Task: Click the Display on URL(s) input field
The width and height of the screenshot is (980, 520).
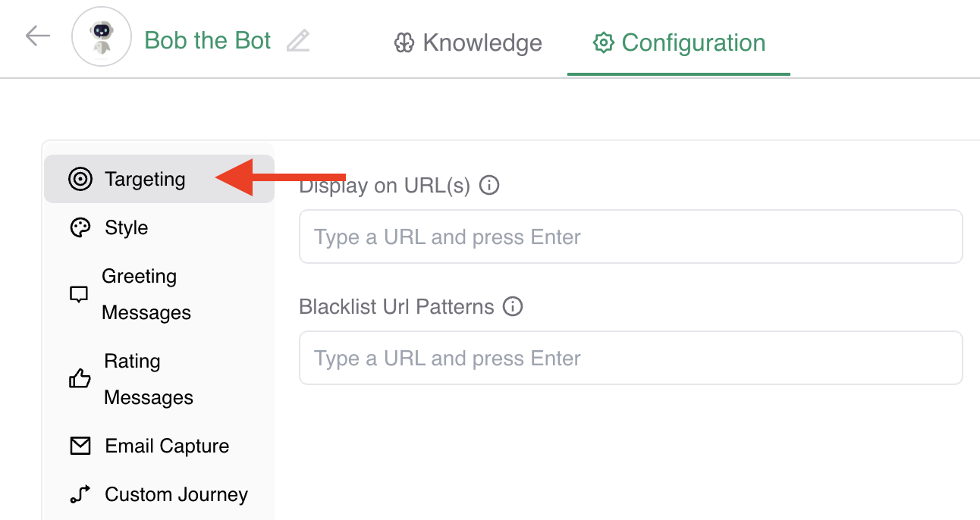Action: (630, 237)
